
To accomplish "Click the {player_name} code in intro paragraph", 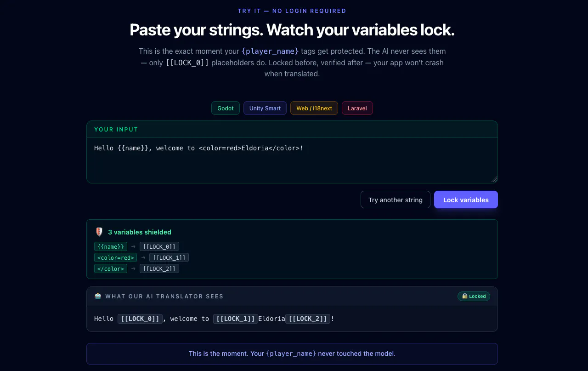I will 270,51.
